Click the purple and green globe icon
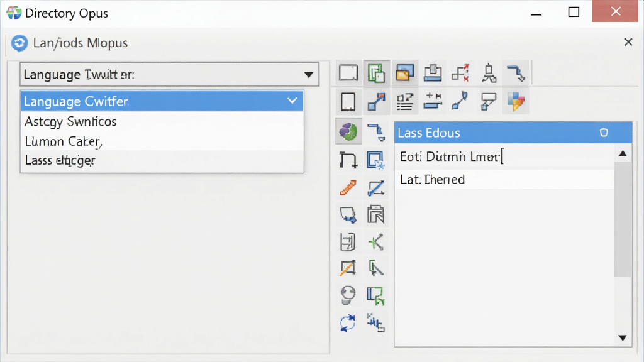This screenshot has height=362, width=644. [x=348, y=131]
